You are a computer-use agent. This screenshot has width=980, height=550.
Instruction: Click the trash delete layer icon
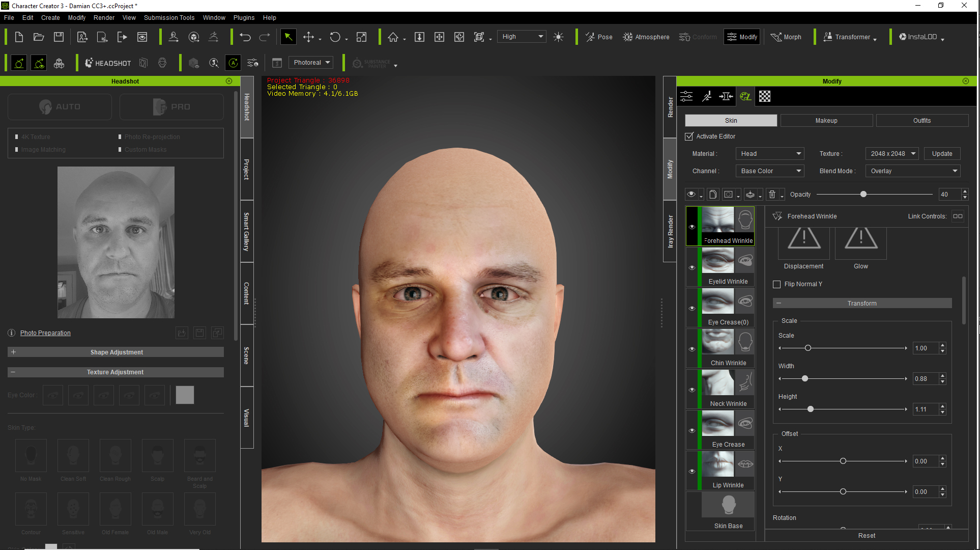click(772, 195)
